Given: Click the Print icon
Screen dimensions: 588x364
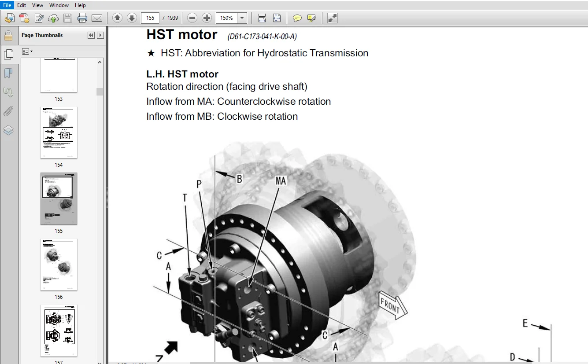Looking at the screenshot, I should (82, 18).
